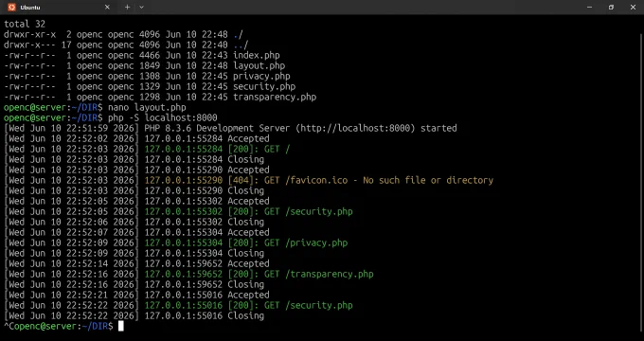The width and height of the screenshot is (644, 341).
Task: Click the security.php file name in listing
Action: (x=264, y=87)
